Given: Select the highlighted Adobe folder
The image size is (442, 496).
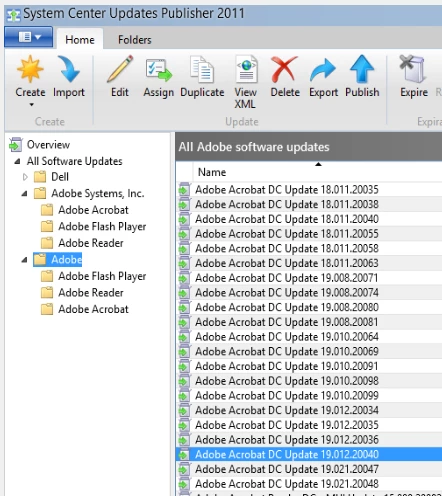Looking at the screenshot, I should coord(58,260).
